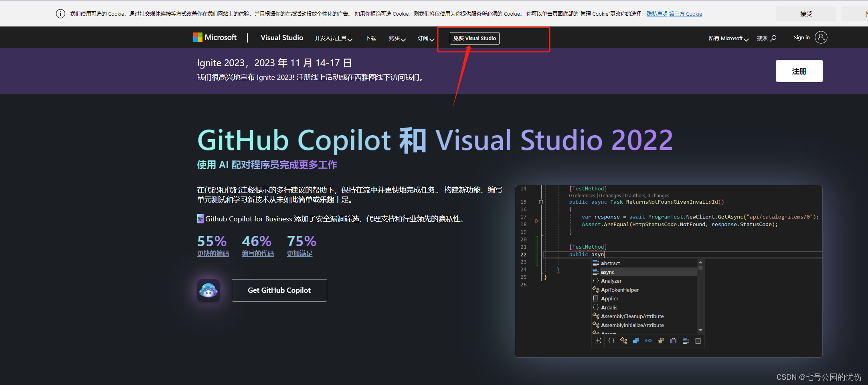Screen dimensions: 868x385
Task: Toggle the namespaces braces filter icon
Action: (611, 340)
